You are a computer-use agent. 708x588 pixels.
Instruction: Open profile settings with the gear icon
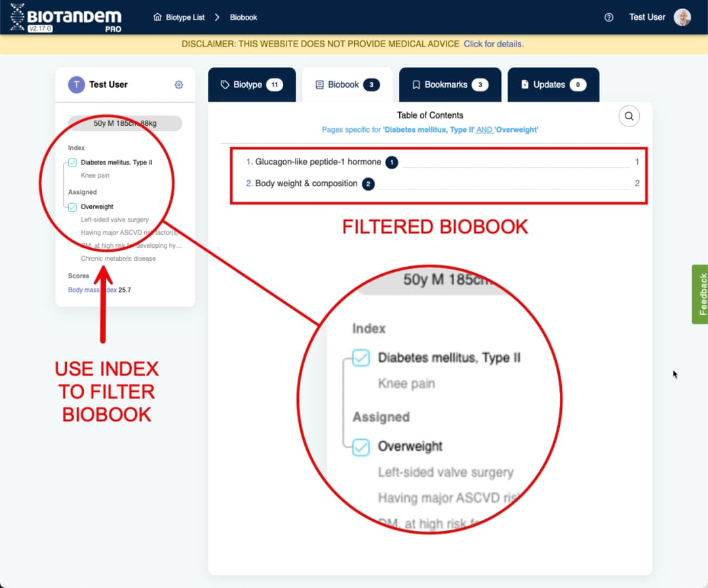pyautogui.click(x=178, y=85)
